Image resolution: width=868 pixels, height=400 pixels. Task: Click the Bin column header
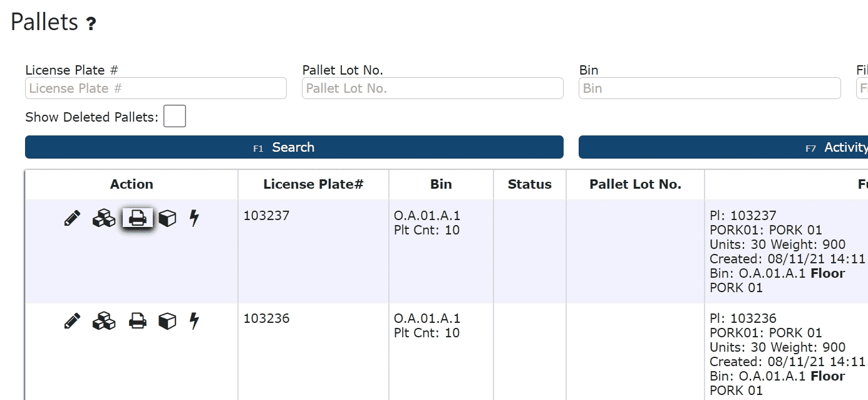pyautogui.click(x=441, y=184)
